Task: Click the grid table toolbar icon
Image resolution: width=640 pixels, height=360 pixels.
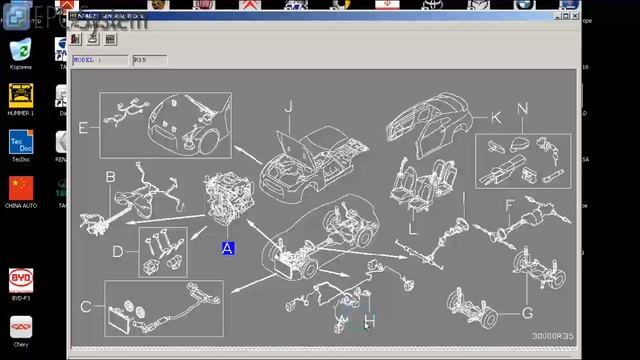Action: [110, 39]
